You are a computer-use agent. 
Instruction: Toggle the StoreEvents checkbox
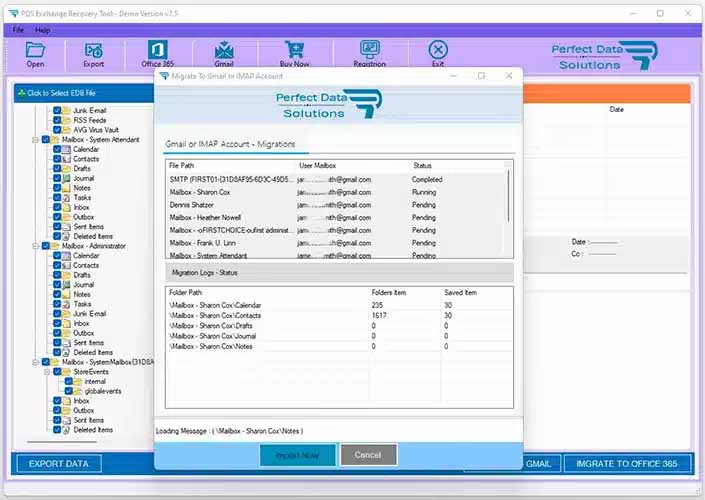[57, 372]
